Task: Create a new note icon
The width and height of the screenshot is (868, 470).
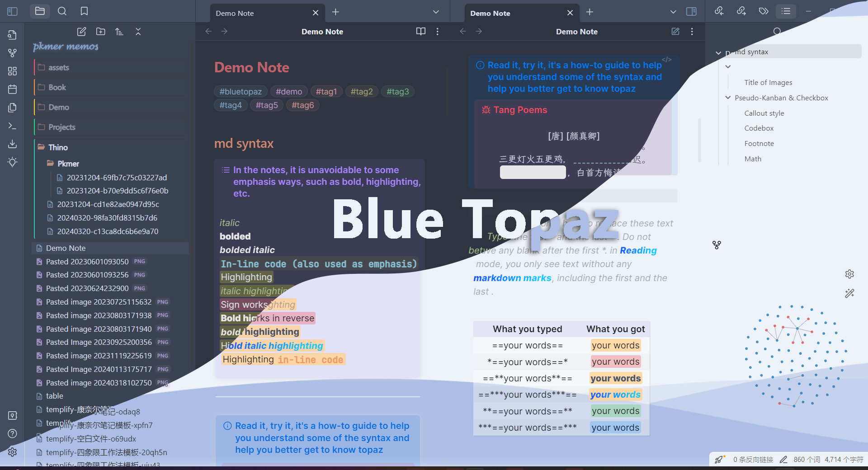Action: (x=81, y=32)
